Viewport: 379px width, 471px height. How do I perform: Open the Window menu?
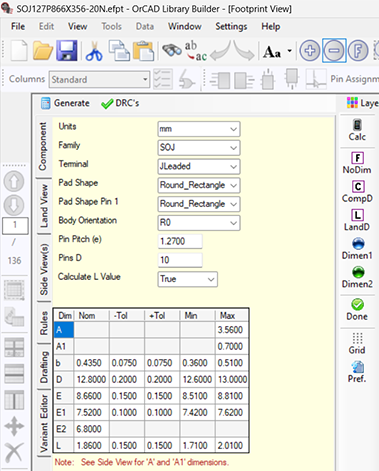[185, 26]
